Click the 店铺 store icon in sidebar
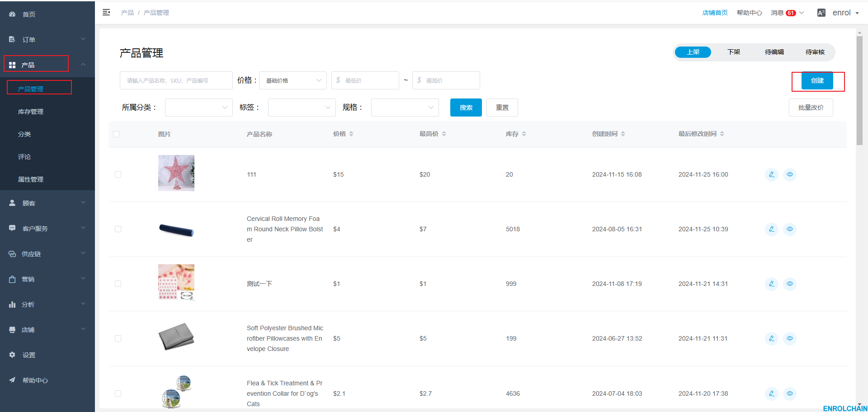The height and width of the screenshot is (412, 868). click(x=12, y=330)
